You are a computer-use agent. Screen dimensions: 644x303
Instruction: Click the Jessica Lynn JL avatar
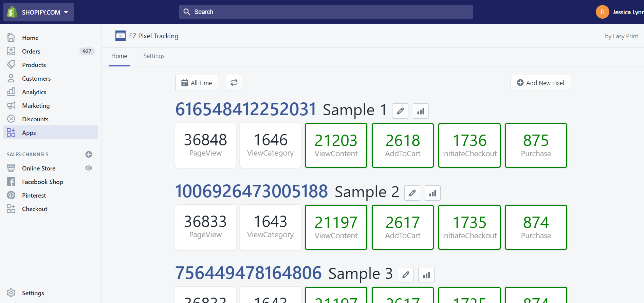point(602,12)
